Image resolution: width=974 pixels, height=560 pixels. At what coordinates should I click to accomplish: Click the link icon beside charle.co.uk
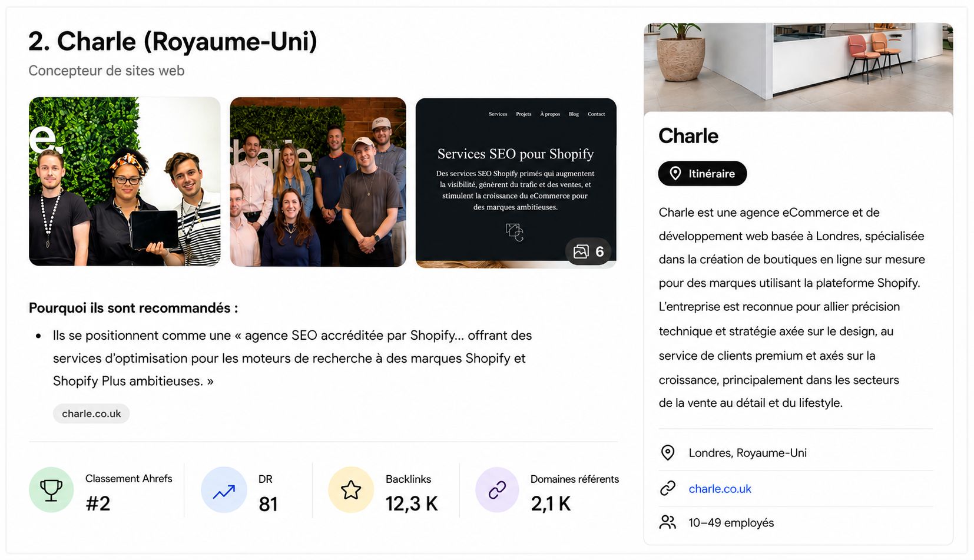(x=668, y=488)
